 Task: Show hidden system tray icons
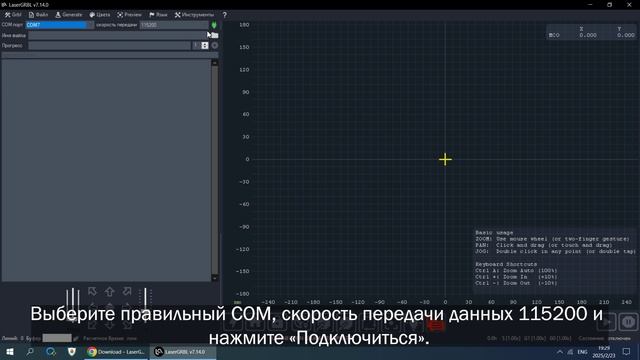click(x=560, y=352)
